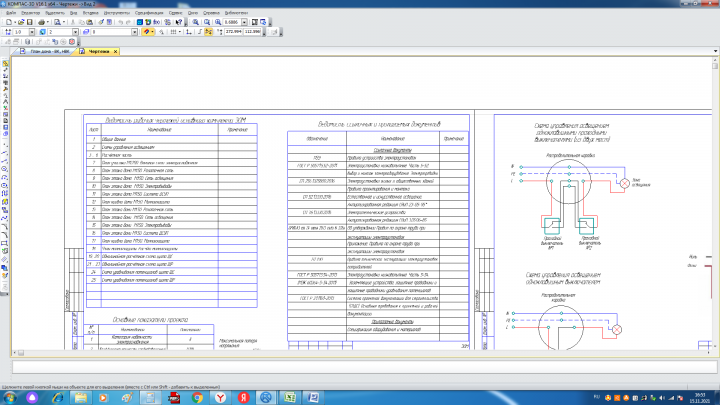720x405 pixels.
Task: Click the vertical scrollbar of the drawing area
Action: coord(715,202)
